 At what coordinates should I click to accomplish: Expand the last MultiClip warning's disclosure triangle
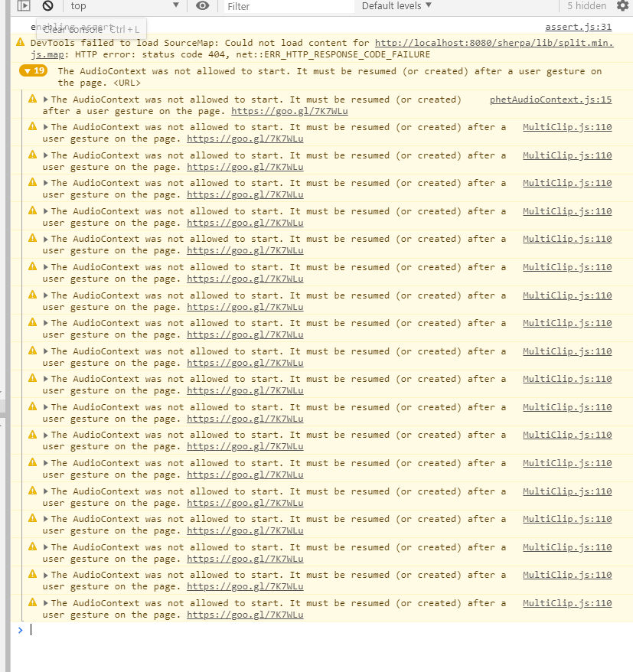point(44,602)
